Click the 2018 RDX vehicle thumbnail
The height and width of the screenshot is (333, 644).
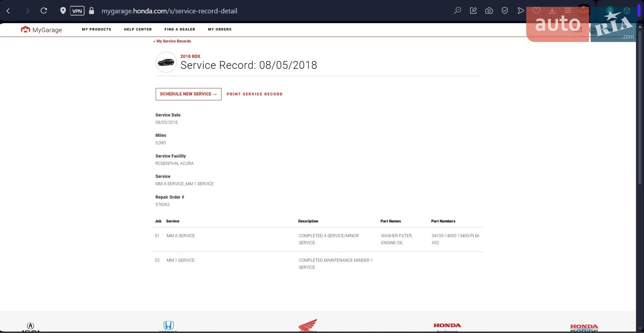coord(166,62)
